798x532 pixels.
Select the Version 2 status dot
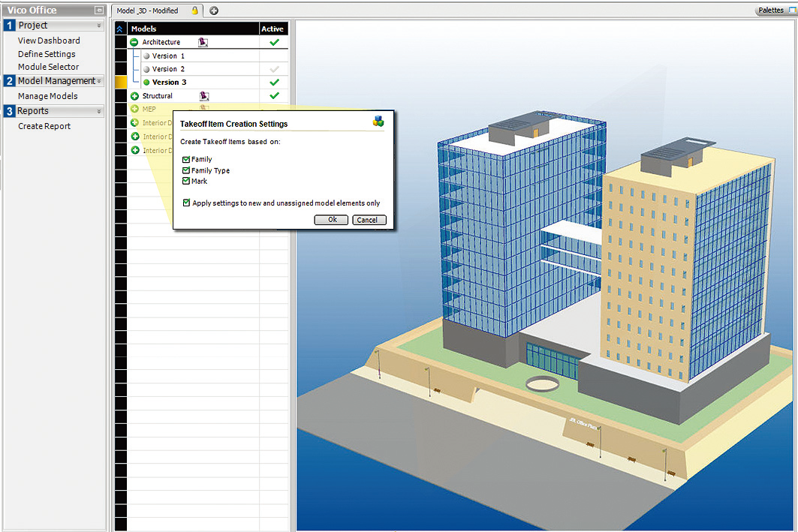(x=146, y=69)
